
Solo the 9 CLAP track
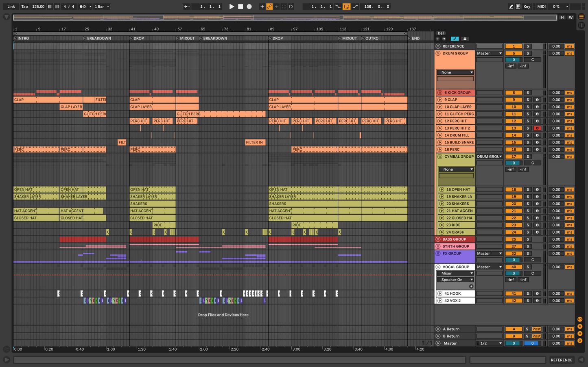528,100
